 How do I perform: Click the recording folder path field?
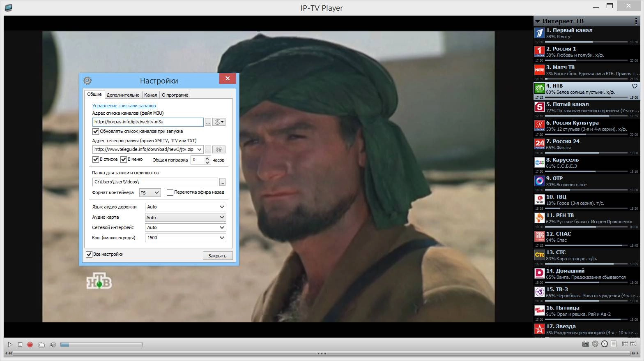(155, 182)
